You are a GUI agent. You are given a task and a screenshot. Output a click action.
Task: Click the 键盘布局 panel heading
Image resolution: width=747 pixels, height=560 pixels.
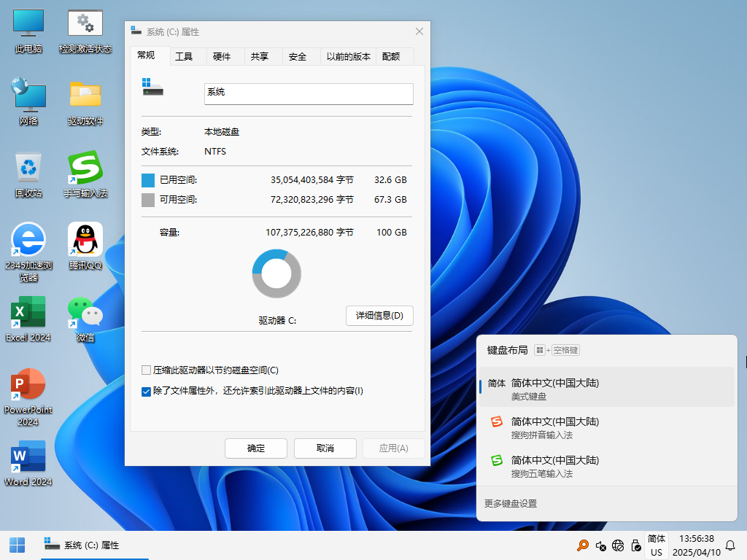(x=508, y=350)
